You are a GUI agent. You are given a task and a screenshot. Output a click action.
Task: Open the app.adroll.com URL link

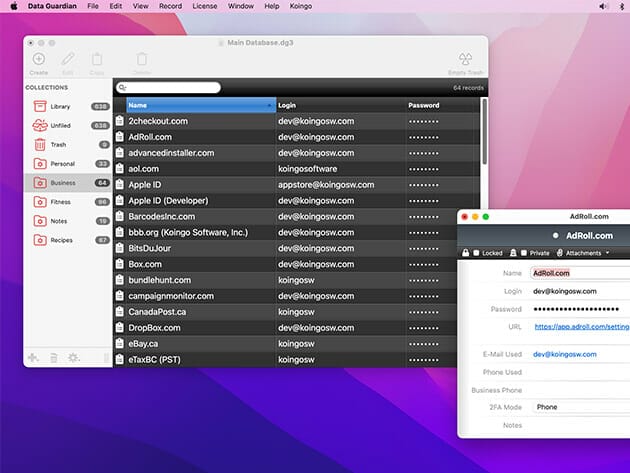581,327
